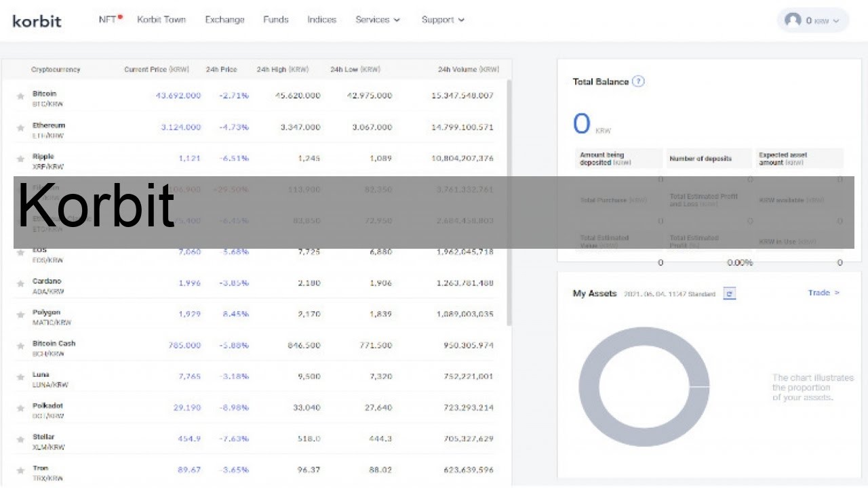This screenshot has width=868, height=488.
Task: Favorite Ripple with its star
Action: (x=20, y=159)
